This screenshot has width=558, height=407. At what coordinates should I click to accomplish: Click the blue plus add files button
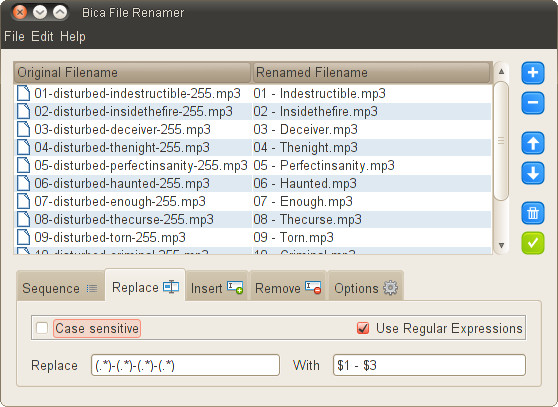pyautogui.click(x=533, y=73)
